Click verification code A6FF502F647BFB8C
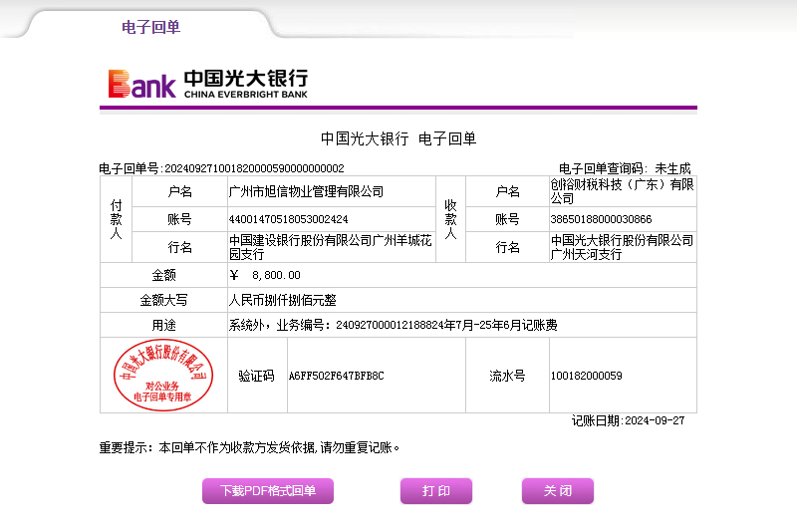The image size is (797, 532). (337, 376)
